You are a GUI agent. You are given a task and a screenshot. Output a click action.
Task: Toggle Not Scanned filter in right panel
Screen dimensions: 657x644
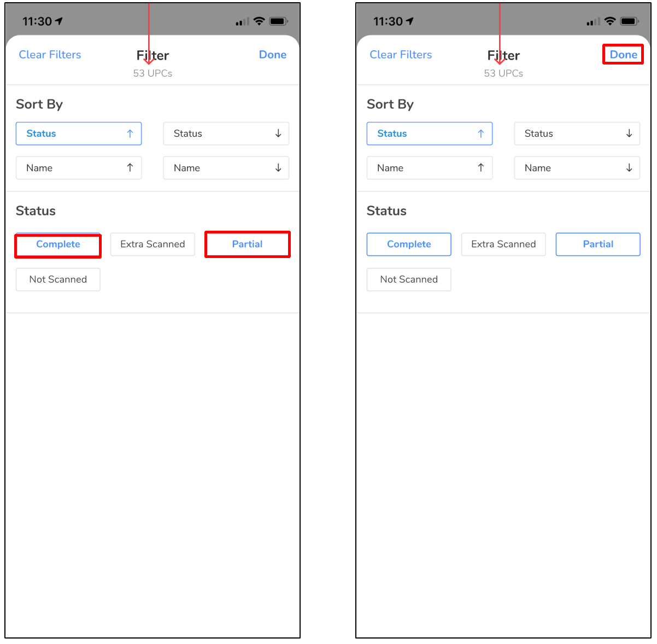(409, 279)
